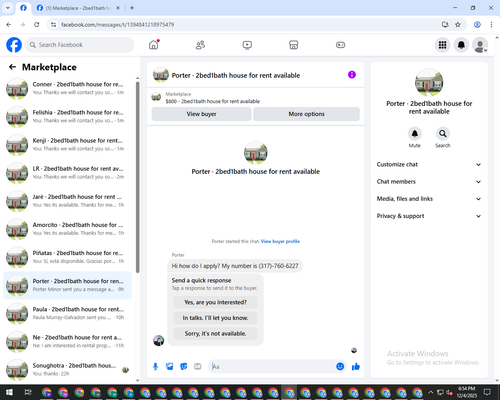Viewport: 500px width, 400px height.
Task: Open Conner's conversation in the list
Action: [x=67, y=88]
